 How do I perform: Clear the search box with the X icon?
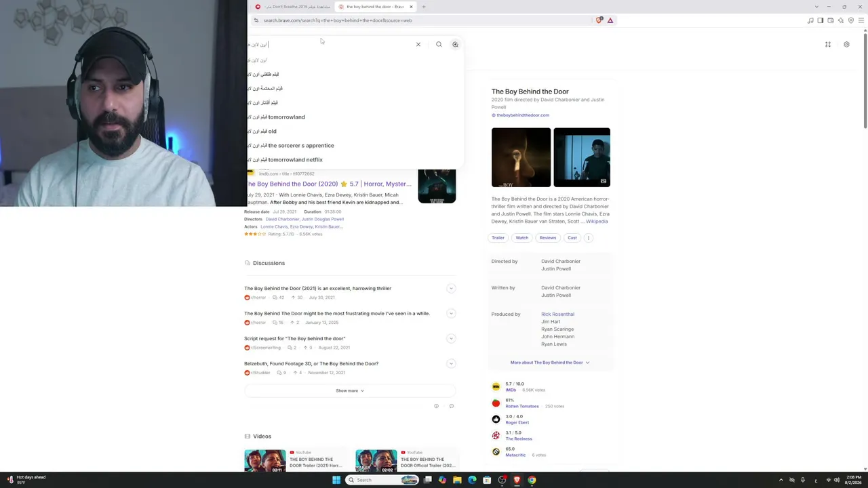pos(418,45)
